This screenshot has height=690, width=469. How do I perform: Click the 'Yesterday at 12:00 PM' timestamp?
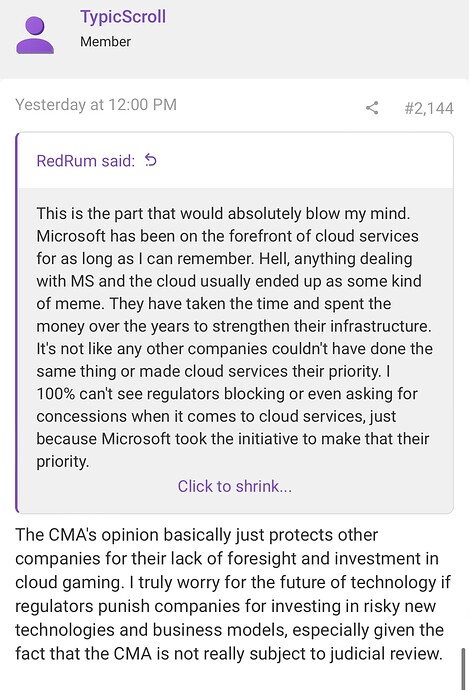point(96,105)
